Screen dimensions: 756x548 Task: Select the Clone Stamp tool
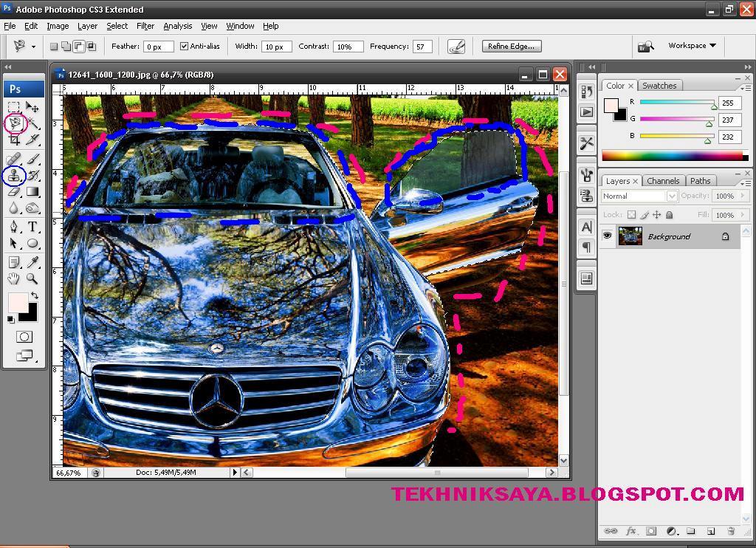[15, 177]
